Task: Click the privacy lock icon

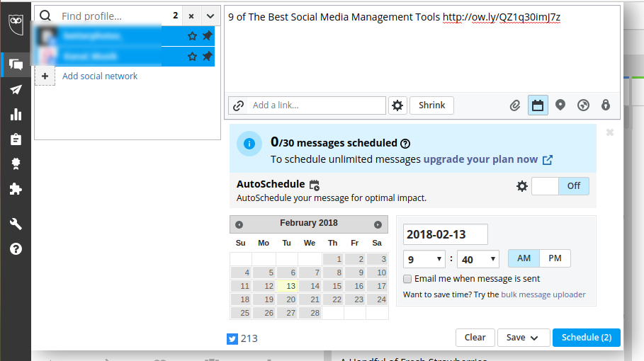Action: point(606,105)
